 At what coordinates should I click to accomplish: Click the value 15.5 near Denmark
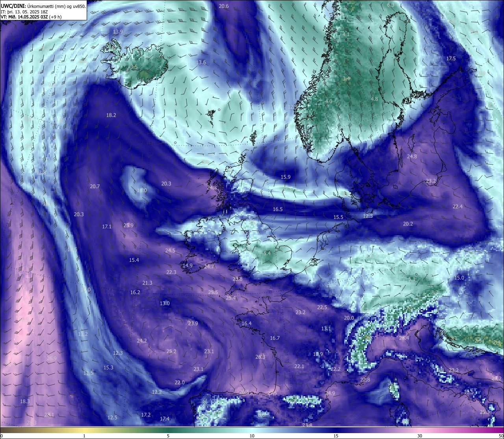338,217
